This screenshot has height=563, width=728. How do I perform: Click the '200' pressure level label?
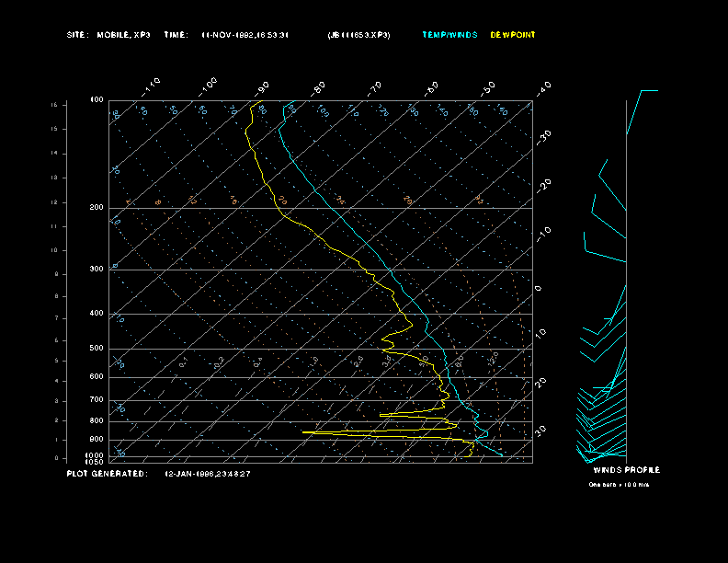click(x=97, y=207)
